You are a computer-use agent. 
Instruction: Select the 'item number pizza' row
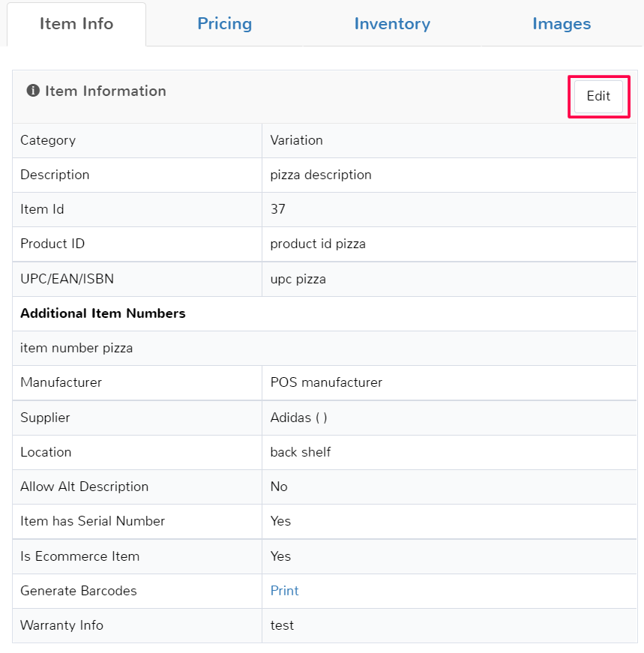(x=76, y=348)
